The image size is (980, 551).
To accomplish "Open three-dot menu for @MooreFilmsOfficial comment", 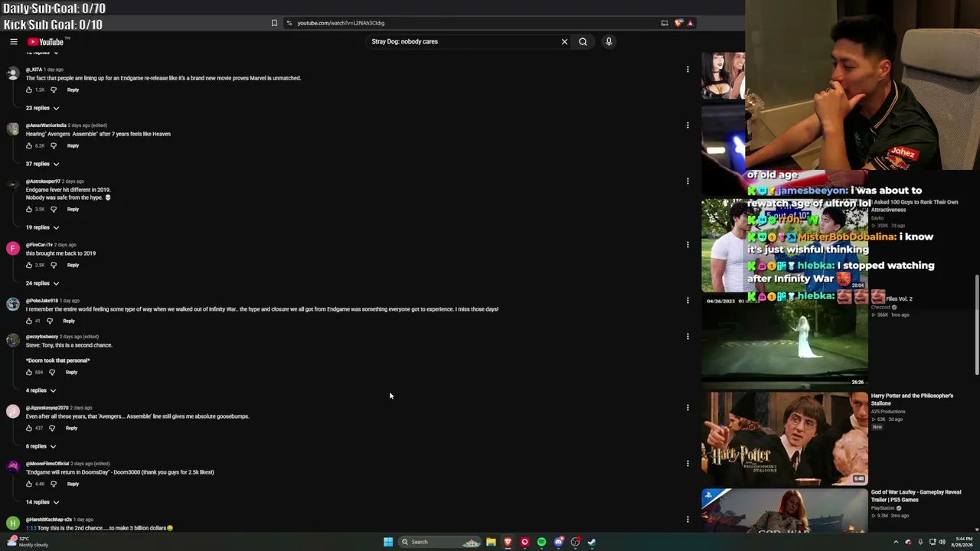I will [688, 464].
